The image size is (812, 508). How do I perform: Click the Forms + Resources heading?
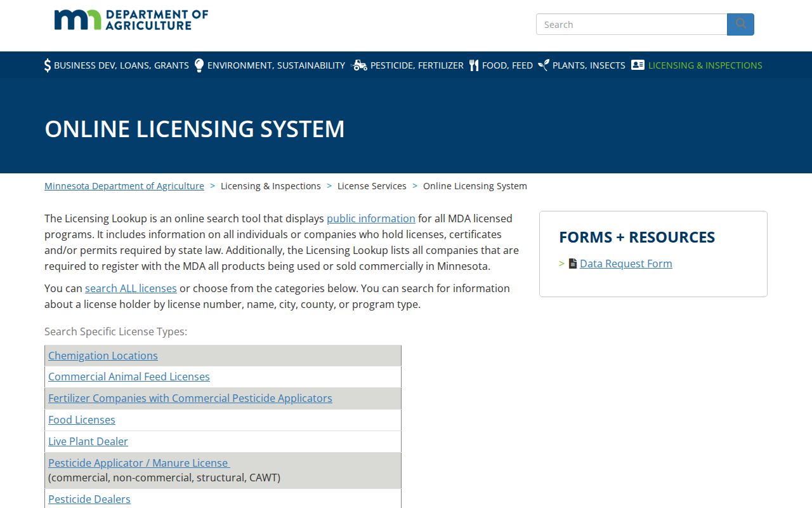(637, 237)
